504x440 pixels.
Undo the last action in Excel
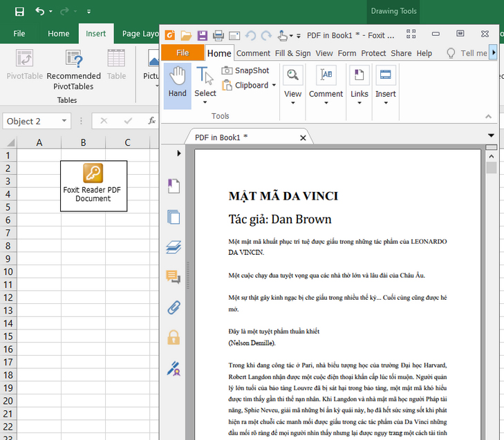[40, 12]
